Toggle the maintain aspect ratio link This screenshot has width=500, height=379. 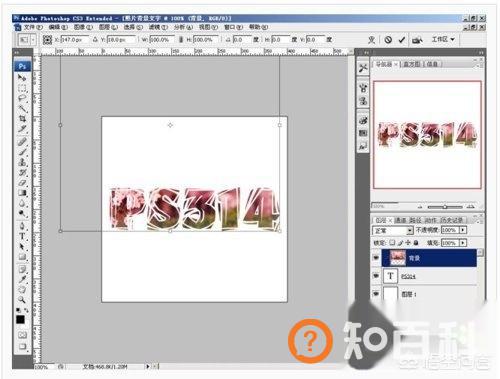(x=181, y=40)
